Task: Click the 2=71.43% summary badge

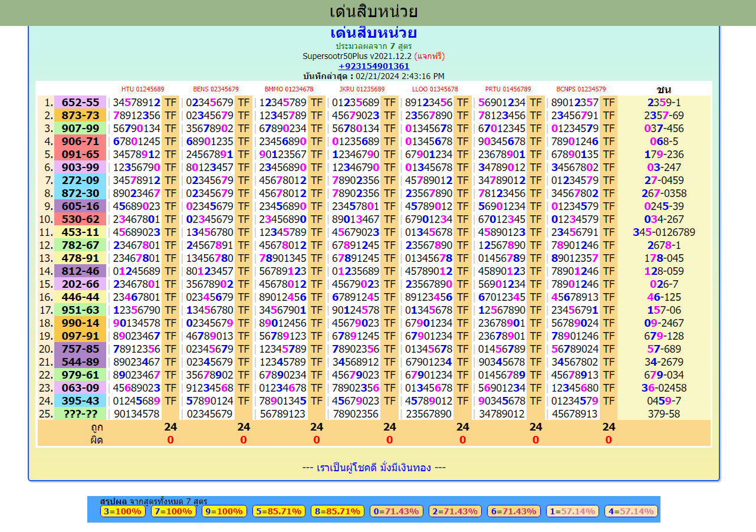Action: pos(455,511)
